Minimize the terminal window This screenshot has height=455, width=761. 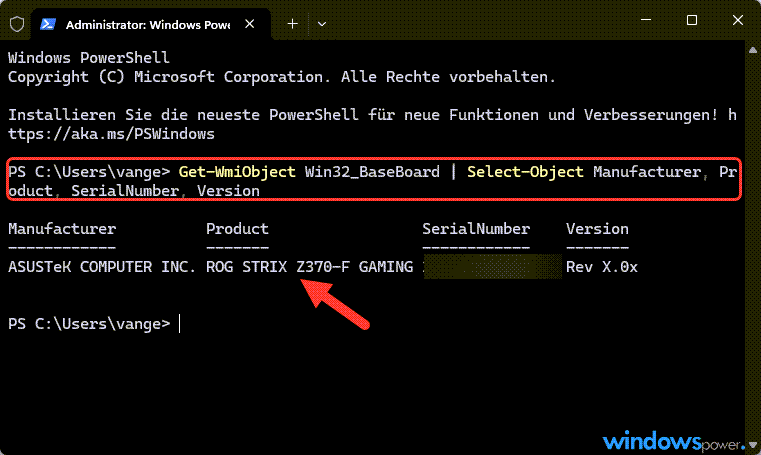pyautogui.click(x=646, y=20)
